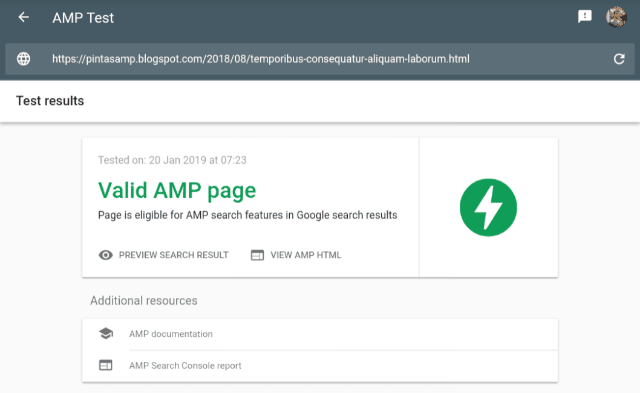640x393 pixels.
Task: Open VIEW AMP HTML
Action: (x=306, y=255)
